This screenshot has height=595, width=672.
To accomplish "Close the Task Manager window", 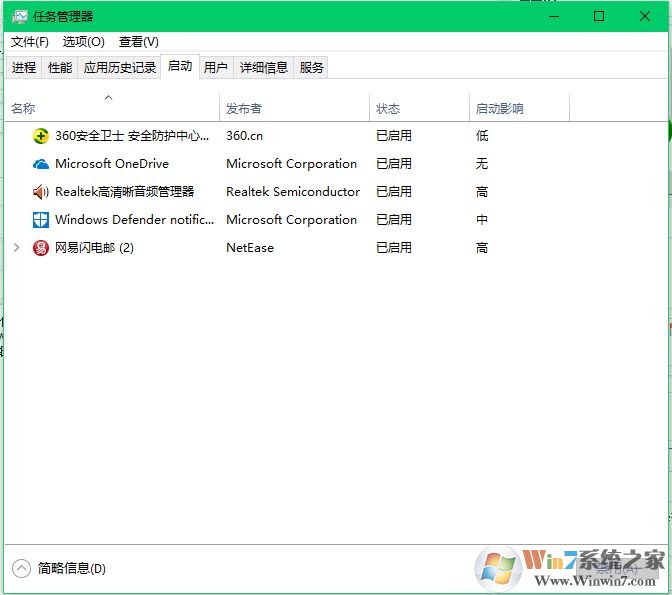I will pos(645,16).
